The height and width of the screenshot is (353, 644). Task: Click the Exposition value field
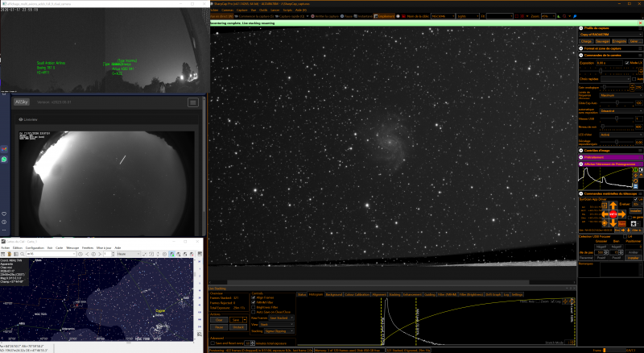point(609,63)
